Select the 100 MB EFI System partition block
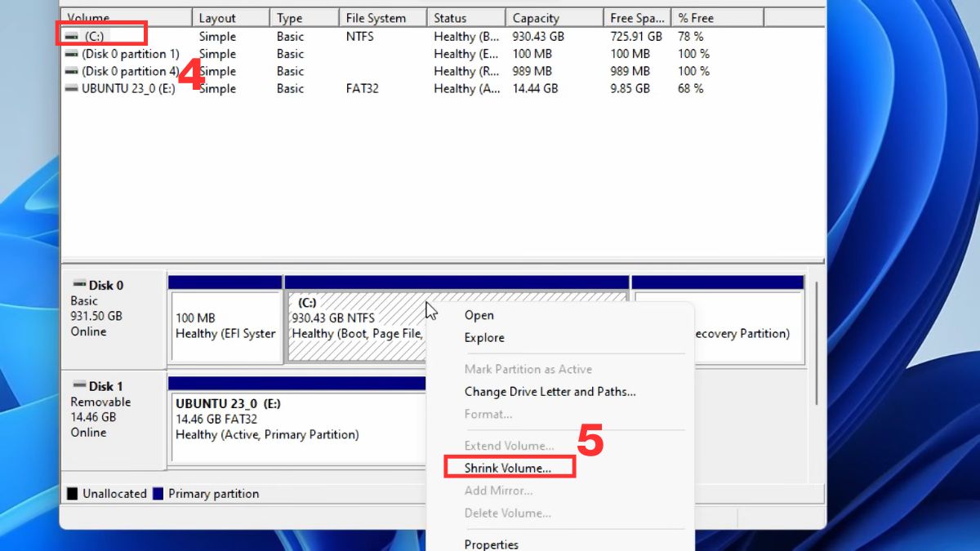 (x=225, y=327)
